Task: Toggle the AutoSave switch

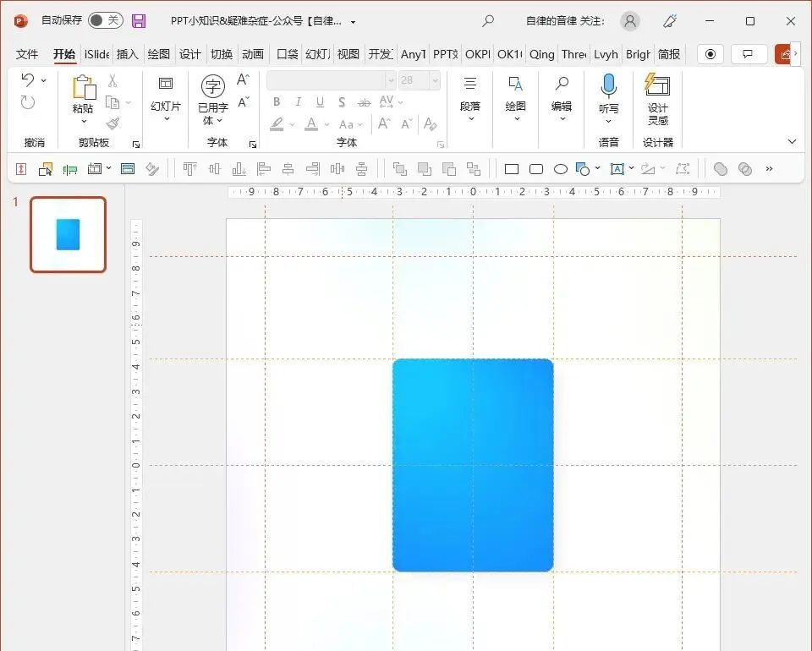Action: [106, 20]
